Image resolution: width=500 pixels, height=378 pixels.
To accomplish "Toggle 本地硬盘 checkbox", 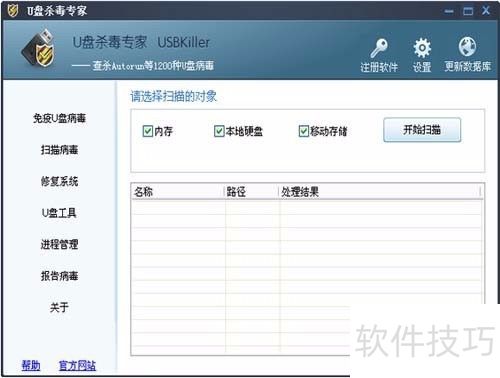I will click(219, 131).
